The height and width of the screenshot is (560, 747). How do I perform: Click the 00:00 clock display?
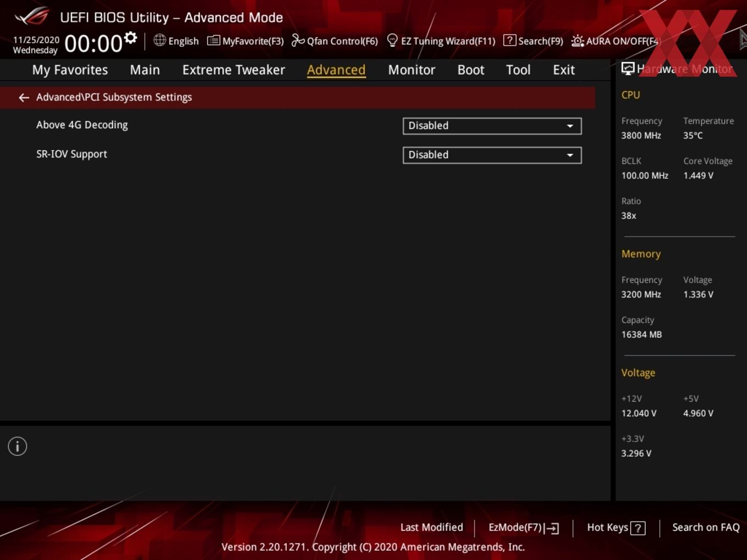coord(93,43)
